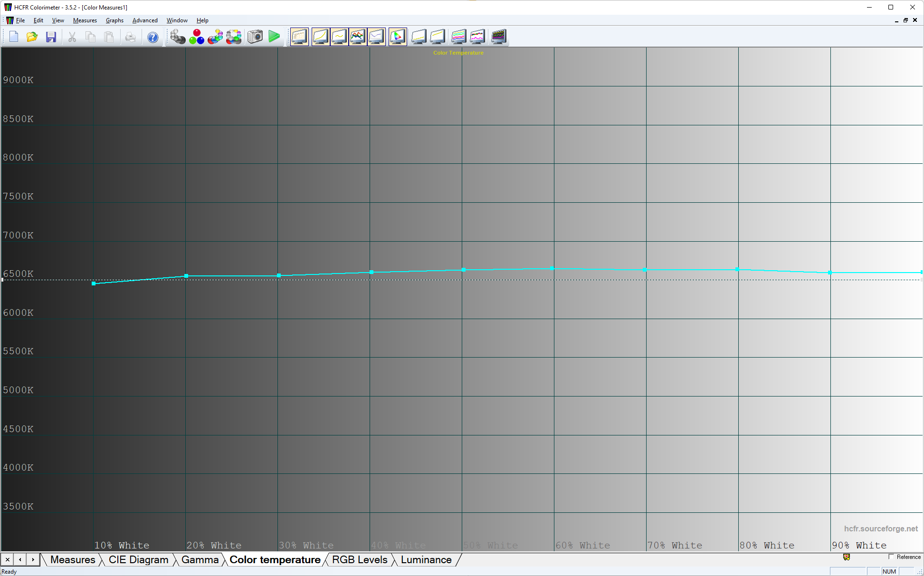
Task: Open the View menu
Action: click(58, 20)
